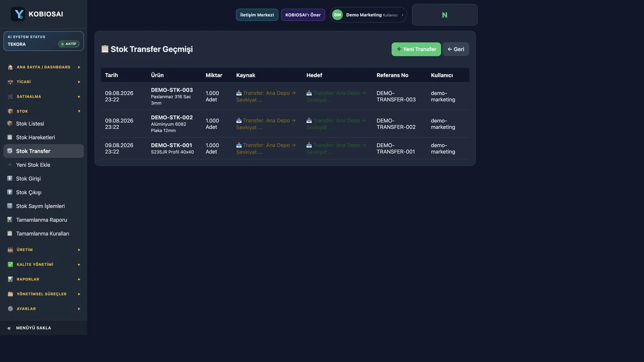644x362 pixels.
Task: Click the KOBIOSAI logo icon
Action: (18, 14)
